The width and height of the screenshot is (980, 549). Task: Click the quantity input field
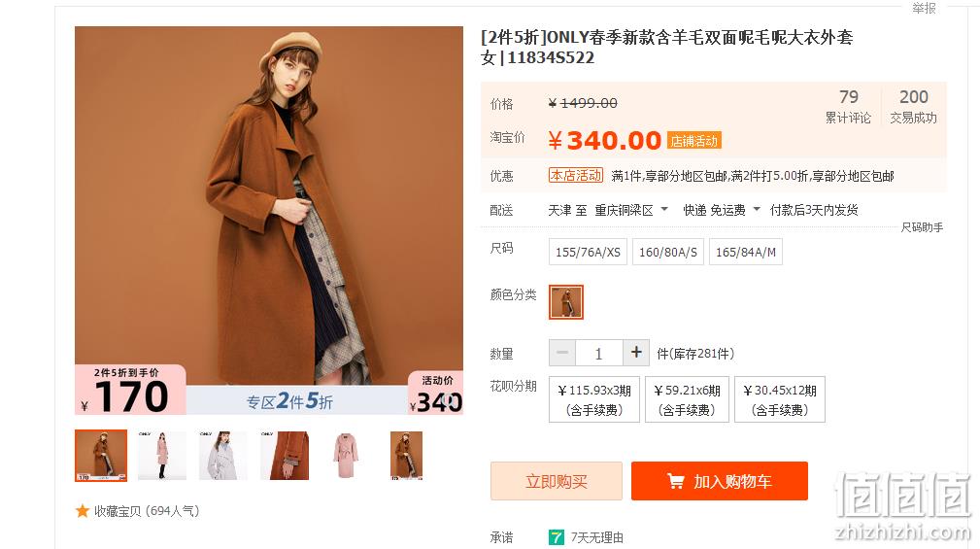598,353
